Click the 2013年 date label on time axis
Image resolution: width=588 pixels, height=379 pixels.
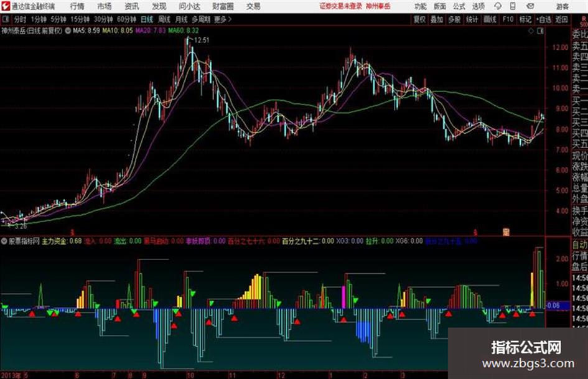(x=11, y=375)
